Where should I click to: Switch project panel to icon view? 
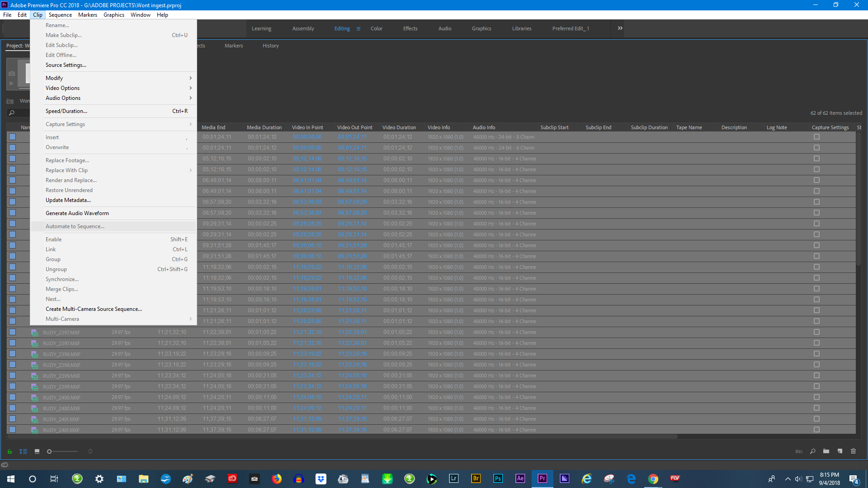click(x=37, y=451)
